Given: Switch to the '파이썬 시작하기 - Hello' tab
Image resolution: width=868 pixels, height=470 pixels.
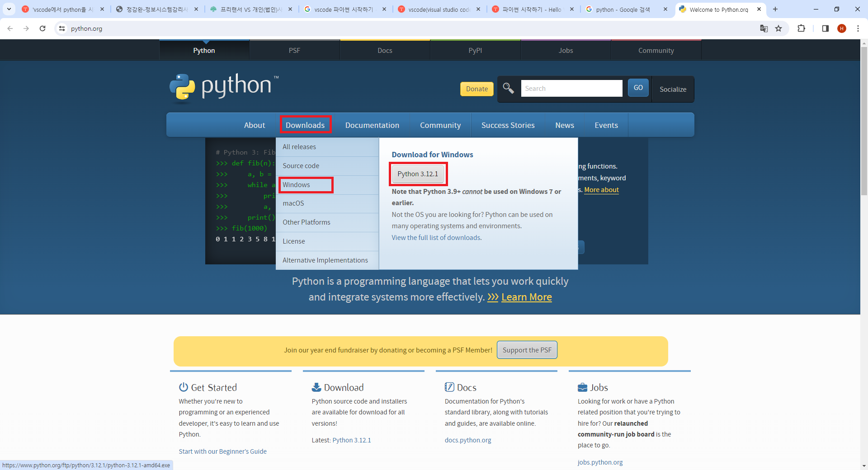Looking at the screenshot, I should [532, 9].
